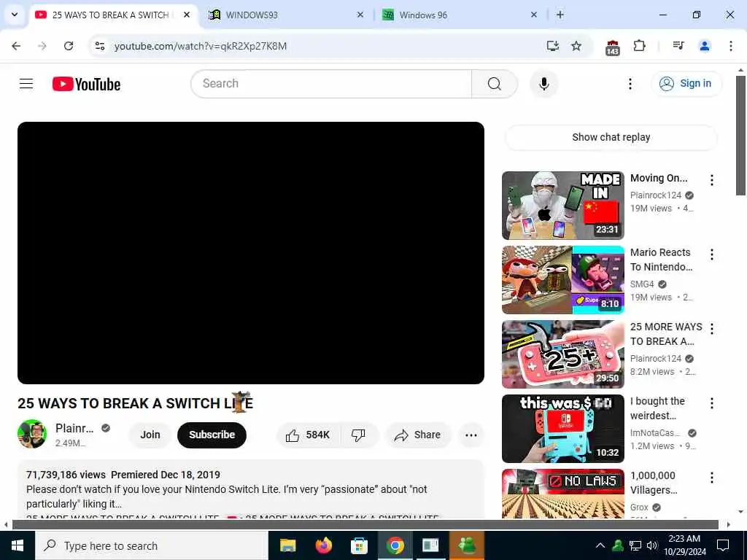This screenshot has width=747, height=560.
Task: Close the Windows 96 tab
Action: [533, 15]
